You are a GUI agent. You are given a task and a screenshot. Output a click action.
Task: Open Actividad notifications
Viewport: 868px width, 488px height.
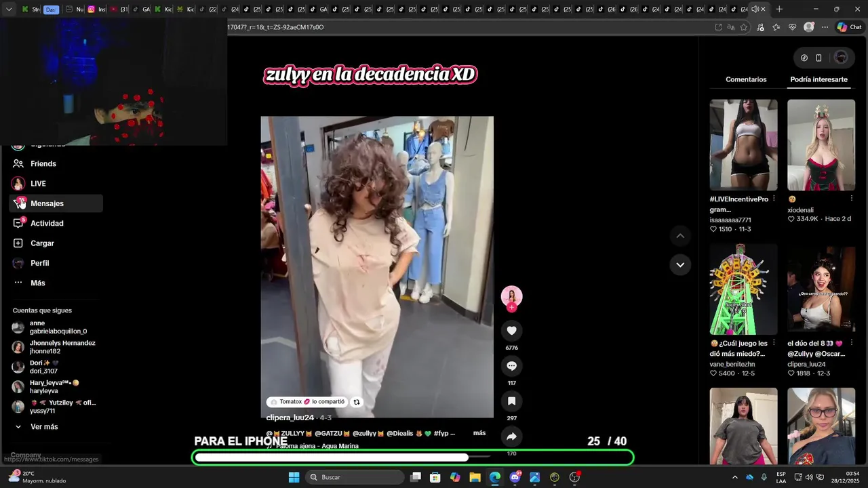point(56,223)
